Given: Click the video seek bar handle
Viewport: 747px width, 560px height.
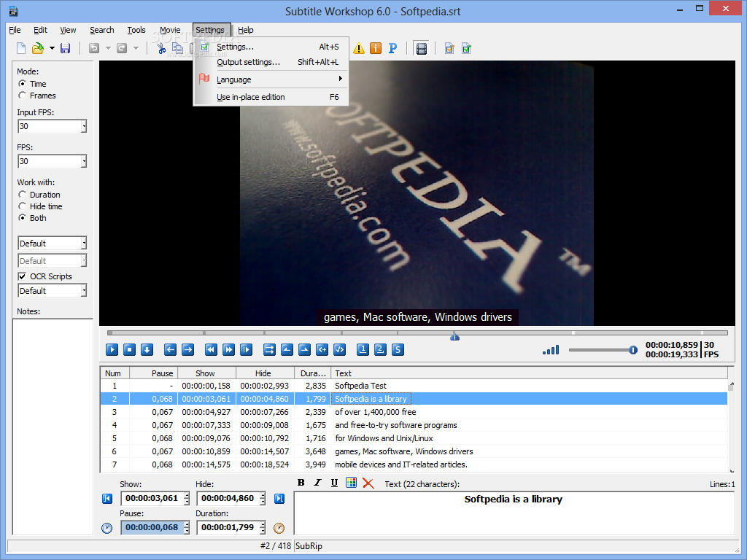Looking at the screenshot, I should coord(454,336).
